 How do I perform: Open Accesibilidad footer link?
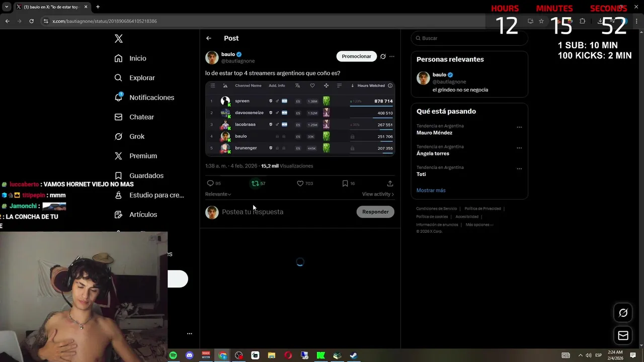click(x=467, y=217)
